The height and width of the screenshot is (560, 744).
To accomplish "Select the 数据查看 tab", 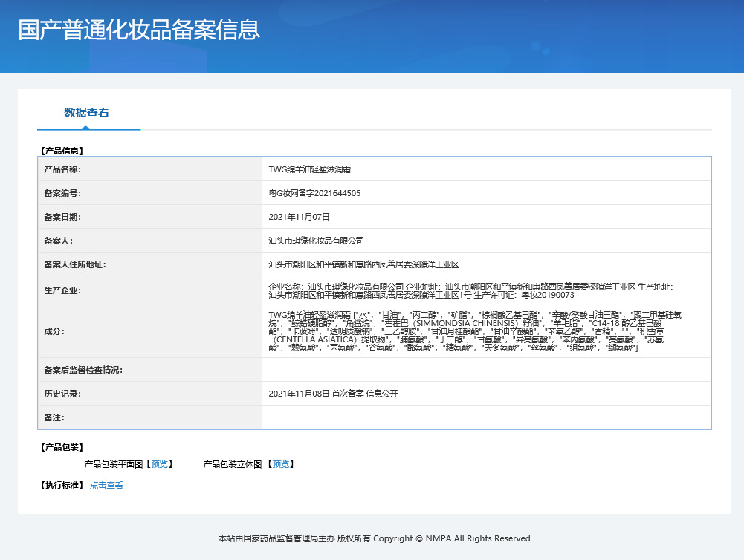I will click(86, 113).
